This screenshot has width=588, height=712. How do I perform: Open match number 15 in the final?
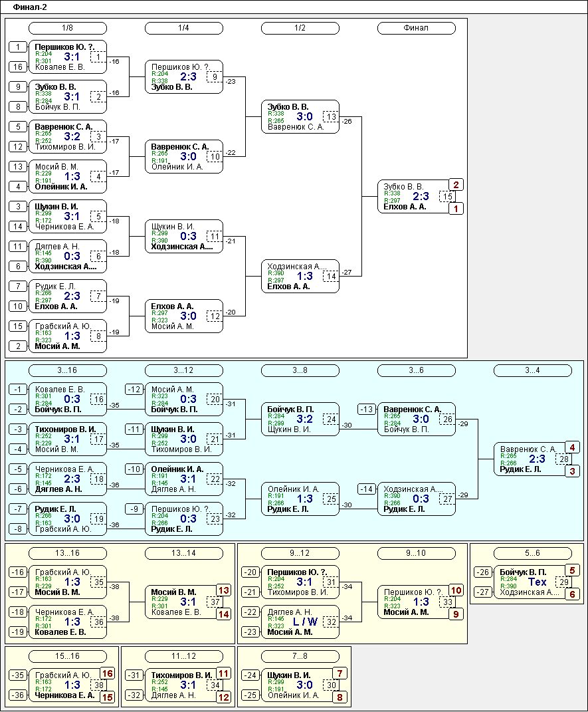coord(448,197)
